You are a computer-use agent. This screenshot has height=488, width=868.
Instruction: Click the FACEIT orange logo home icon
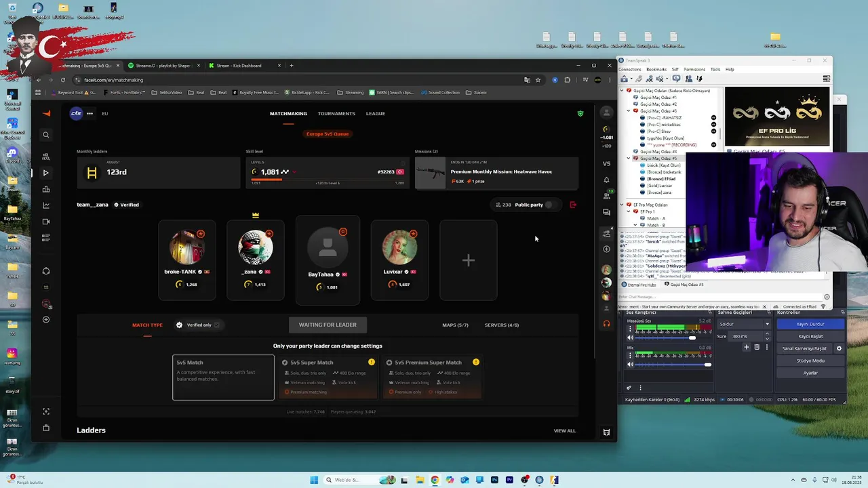(46, 113)
